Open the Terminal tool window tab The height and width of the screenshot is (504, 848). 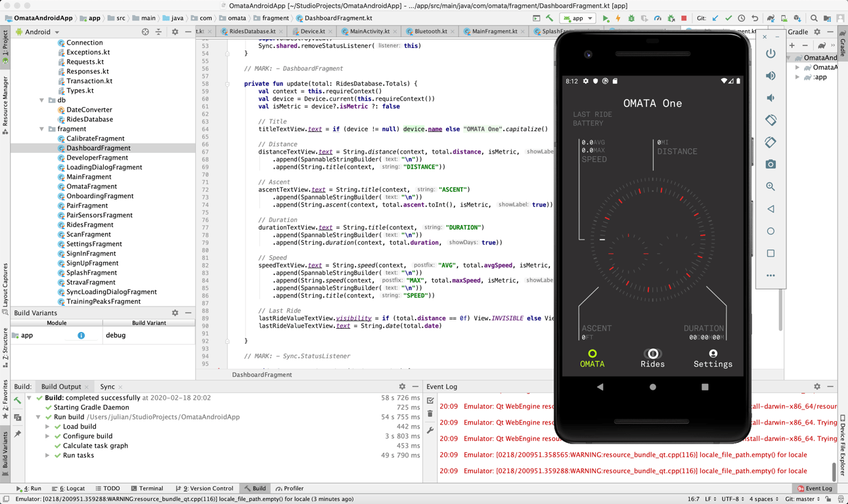[x=146, y=489]
